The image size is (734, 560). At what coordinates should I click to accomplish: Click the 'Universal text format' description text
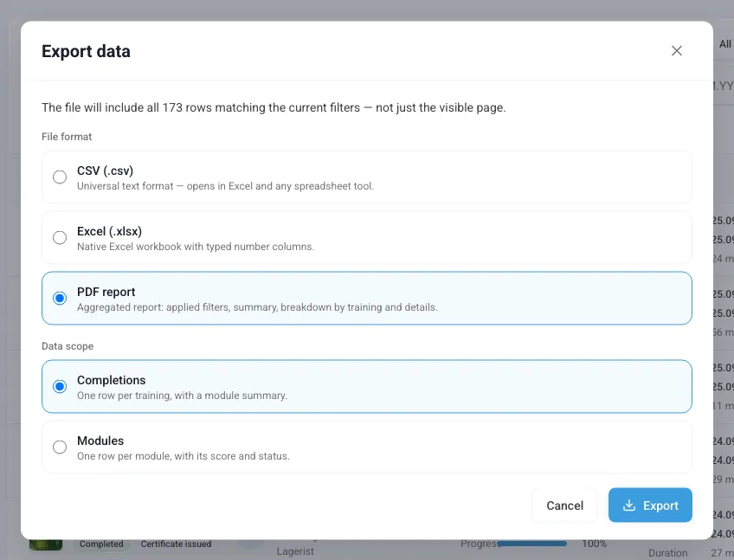pos(225,186)
